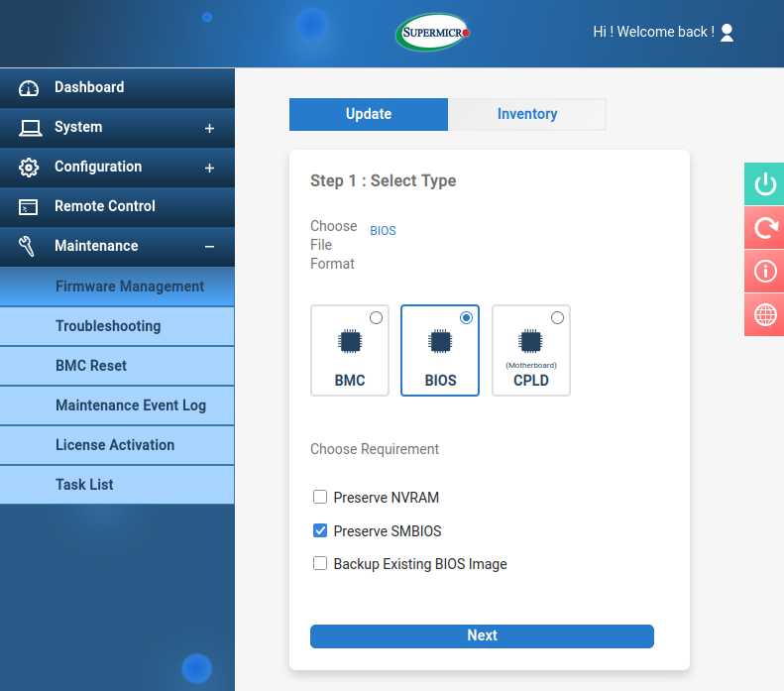
Task: Select the Motherboard CPLD radio button
Action: tap(557, 317)
